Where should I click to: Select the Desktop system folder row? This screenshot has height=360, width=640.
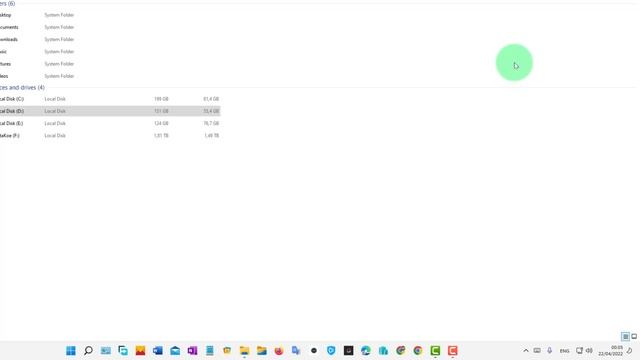[110, 15]
